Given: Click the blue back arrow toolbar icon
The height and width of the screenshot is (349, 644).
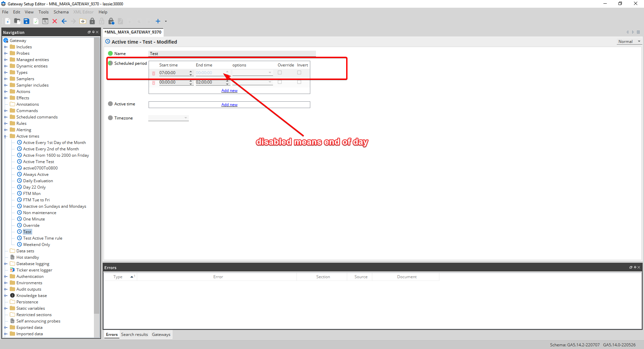Looking at the screenshot, I should [x=64, y=21].
